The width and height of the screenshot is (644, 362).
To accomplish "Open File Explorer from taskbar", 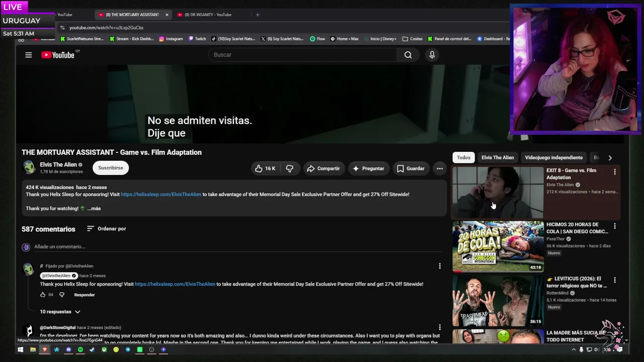I will (33, 349).
